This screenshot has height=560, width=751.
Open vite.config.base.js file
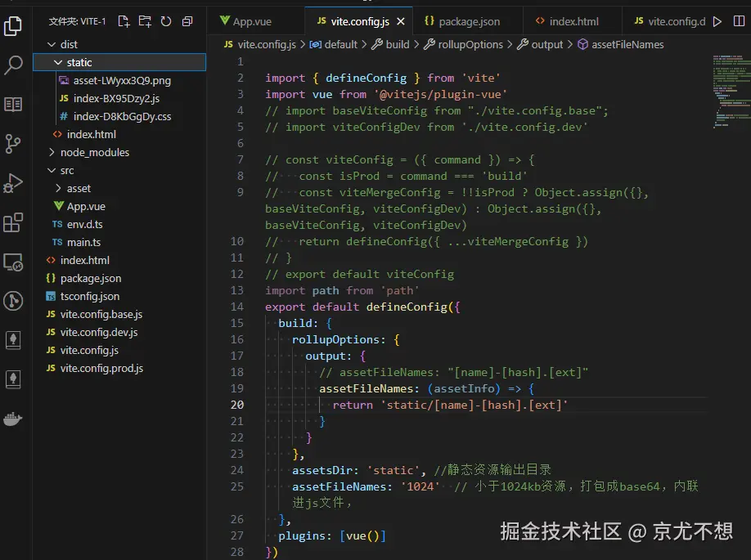[101, 315]
